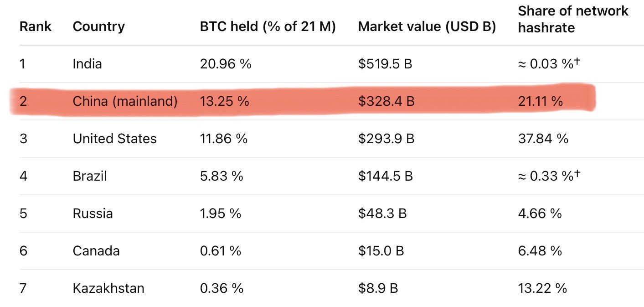Image resolution: width=644 pixels, height=307 pixels.
Task: Select the $48.3 B market value cell
Action: coord(382,213)
